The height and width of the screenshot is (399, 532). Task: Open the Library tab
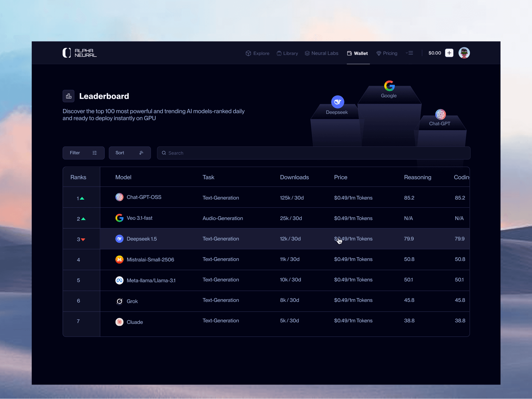coord(287,53)
